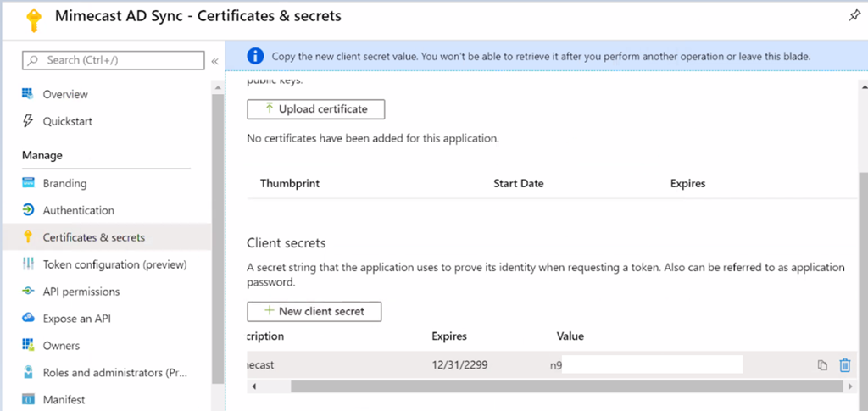Open Expose an API page
Screen dimensions: 868x411
click(77, 319)
